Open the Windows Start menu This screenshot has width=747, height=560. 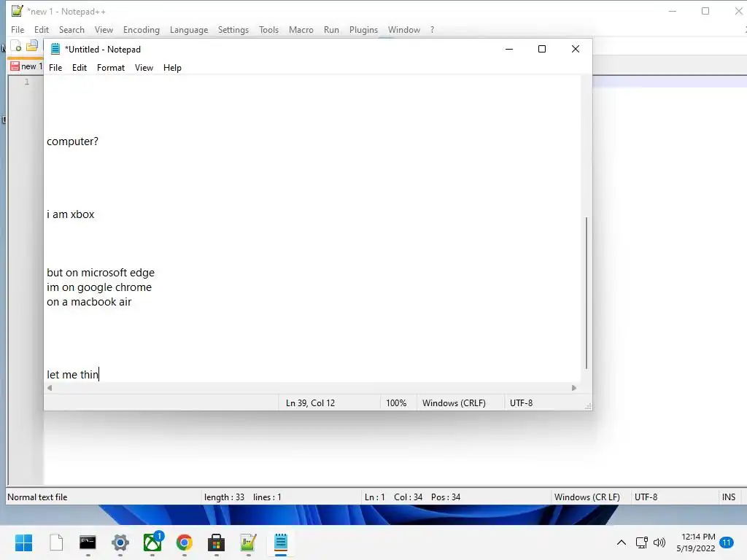coord(24,542)
